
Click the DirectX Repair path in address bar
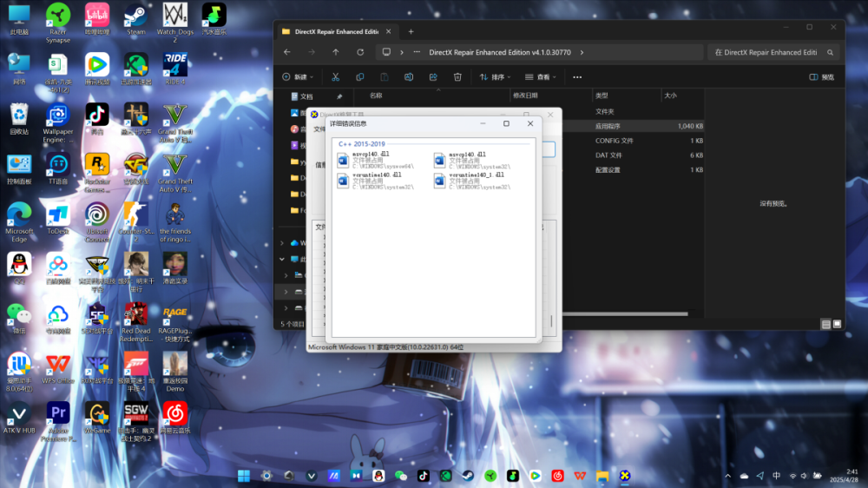(x=499, y=52)
